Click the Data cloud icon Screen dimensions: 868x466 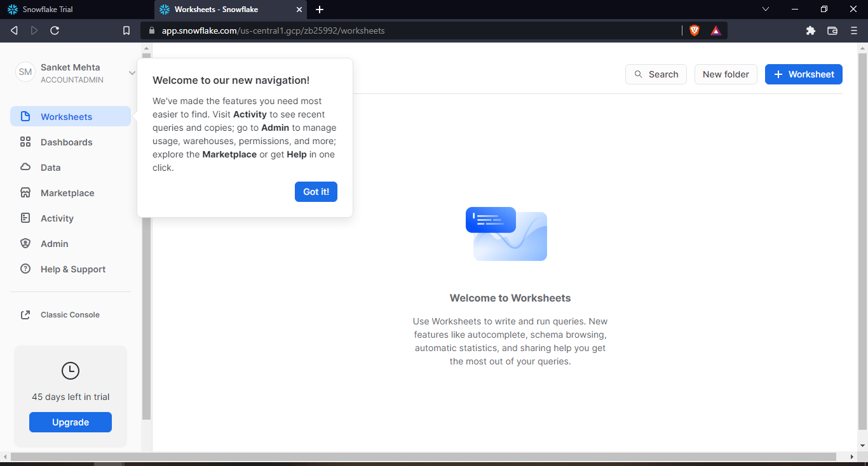(25, 168)
